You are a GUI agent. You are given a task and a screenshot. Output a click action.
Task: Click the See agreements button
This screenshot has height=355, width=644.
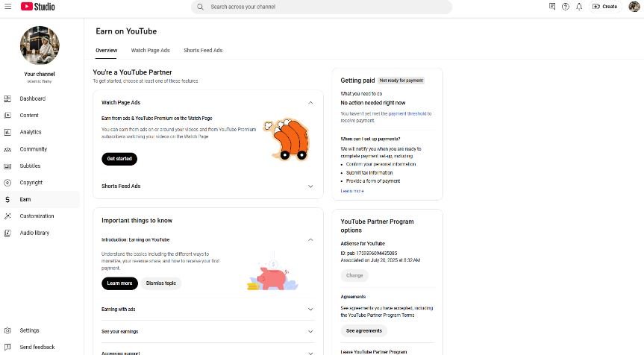click(364, 331)
